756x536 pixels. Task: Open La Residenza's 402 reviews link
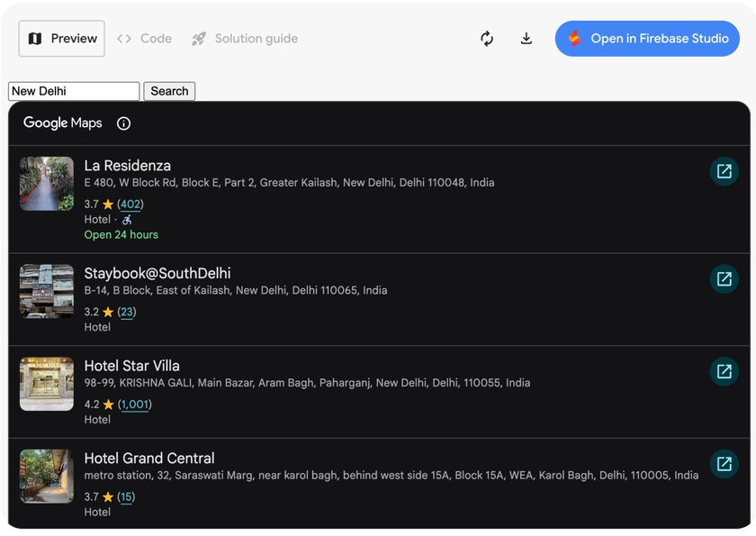tap(130, 204)
